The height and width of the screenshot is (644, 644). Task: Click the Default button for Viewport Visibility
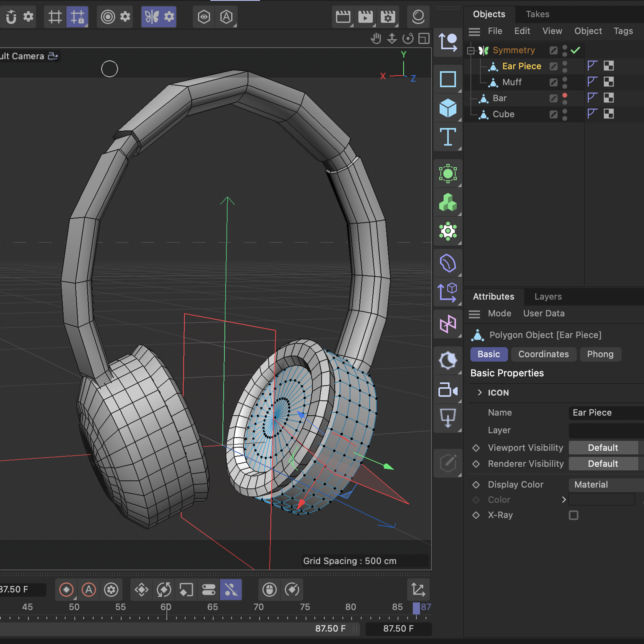pyautogui.click(x=604, y=448)
